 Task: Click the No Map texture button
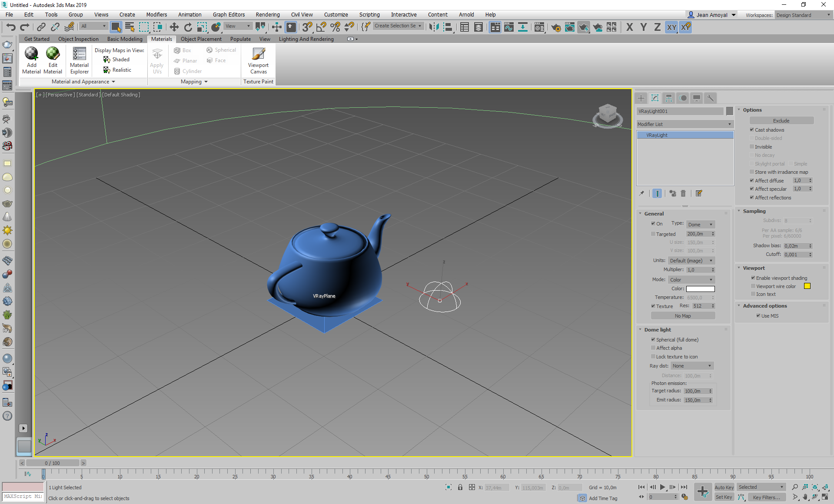pyautogui.click(x=683, y=316)
